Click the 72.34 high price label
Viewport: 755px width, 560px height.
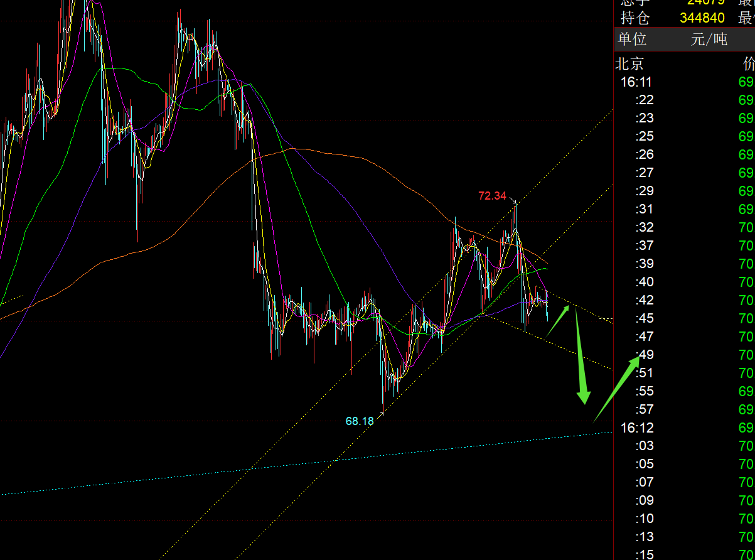(492, 196)
